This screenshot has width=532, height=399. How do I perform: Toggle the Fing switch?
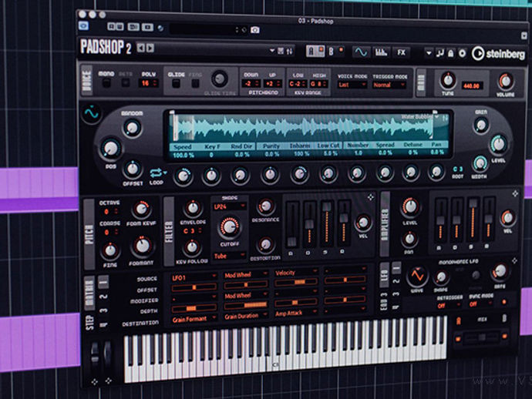[x=195, y=83]
